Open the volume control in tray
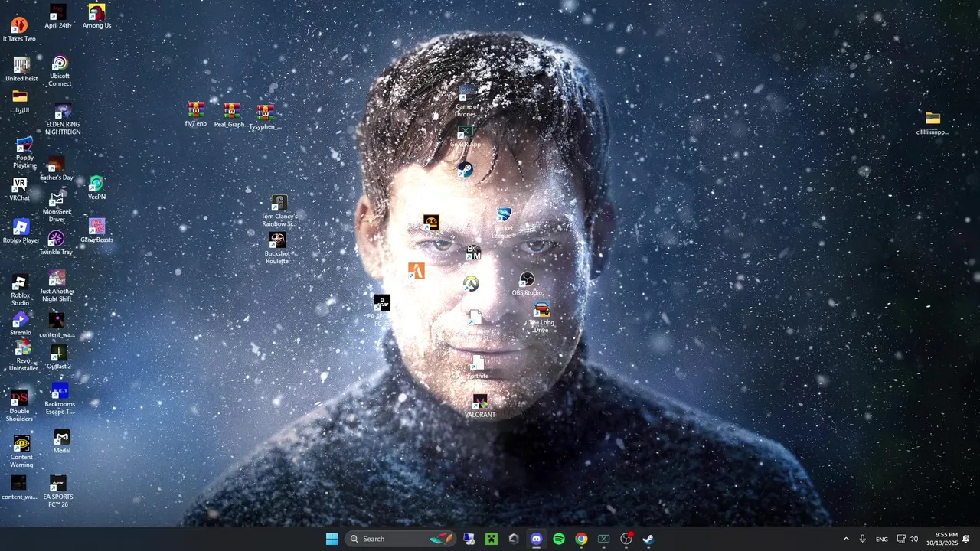 pos(913,539)
